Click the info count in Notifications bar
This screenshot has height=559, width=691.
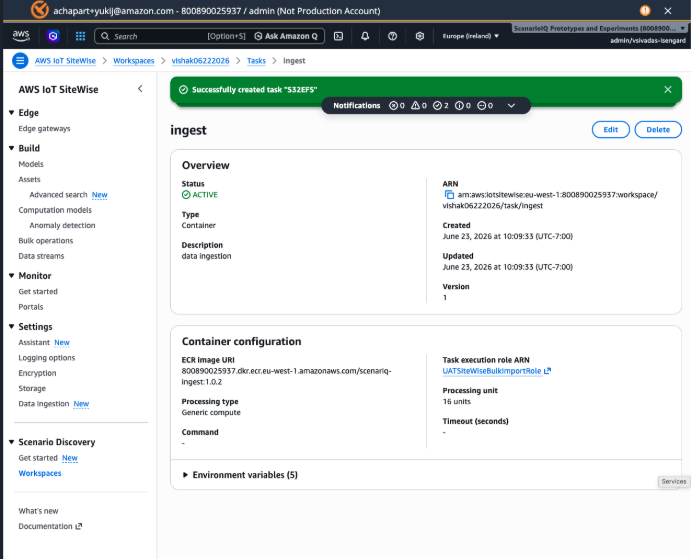[463, 105]
